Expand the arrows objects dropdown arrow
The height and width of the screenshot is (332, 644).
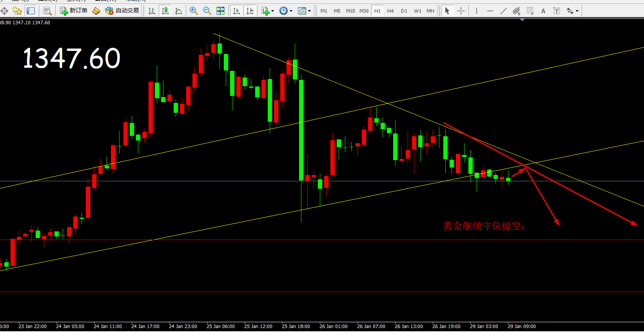tap(577, 11)
